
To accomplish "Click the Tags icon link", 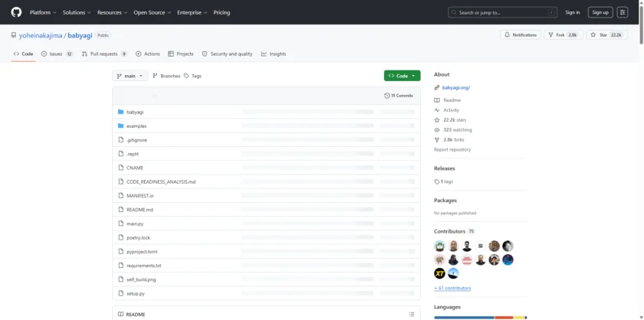I will 192,76.
